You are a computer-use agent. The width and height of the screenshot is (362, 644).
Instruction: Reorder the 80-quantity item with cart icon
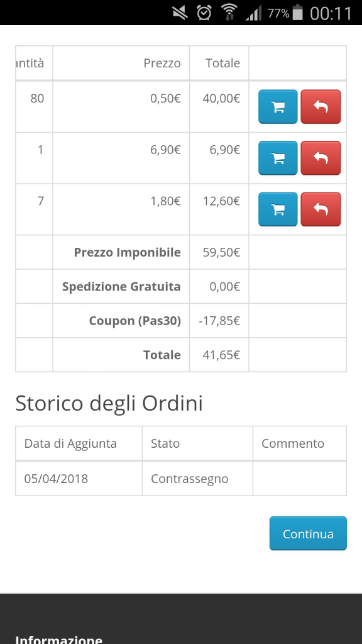tap(278, 107)
